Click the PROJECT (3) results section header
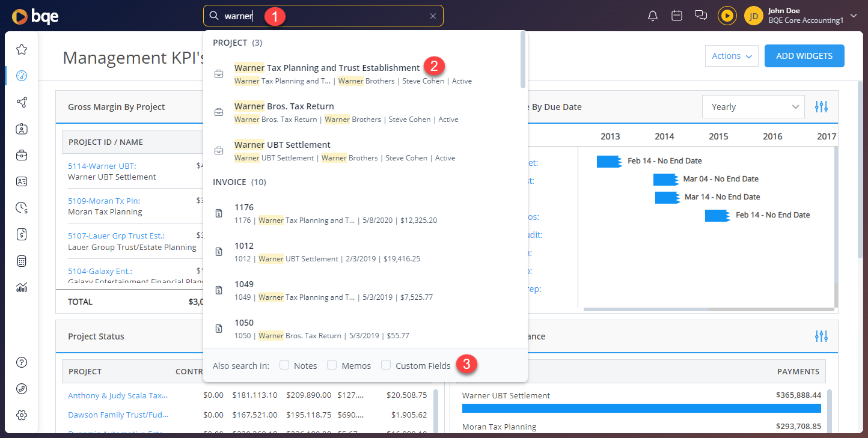Viewport: 868px width, 438px height. pyautogui.click(x=237, y=43)
